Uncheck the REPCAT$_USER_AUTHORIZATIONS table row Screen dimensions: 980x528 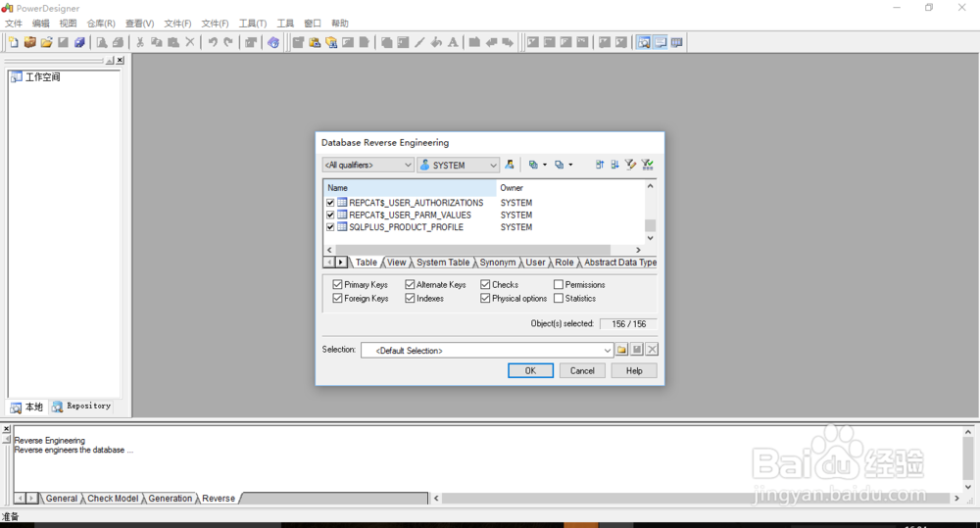click(x=330, y=203)
